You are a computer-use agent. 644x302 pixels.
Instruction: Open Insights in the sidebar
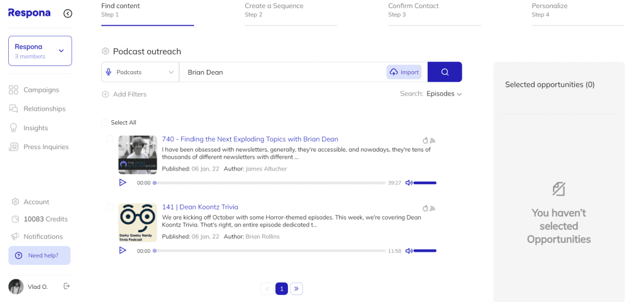tap(36, 128)
